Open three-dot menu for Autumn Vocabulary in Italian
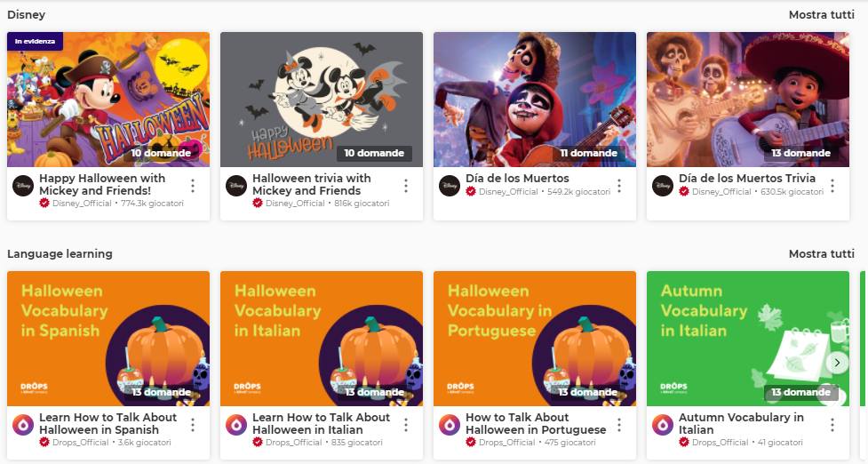 pyautogui.click(x=832, y=425)
